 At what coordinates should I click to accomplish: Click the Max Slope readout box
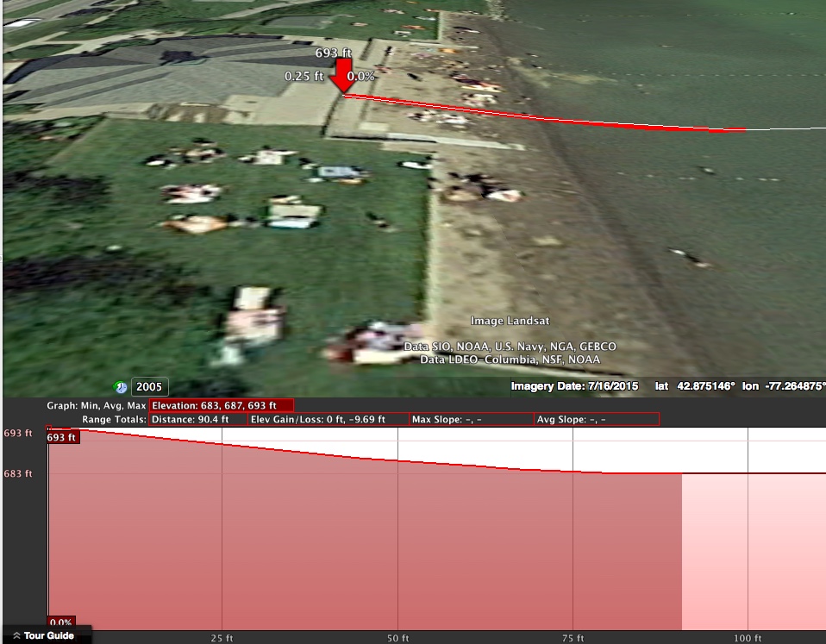pos(471,419)
